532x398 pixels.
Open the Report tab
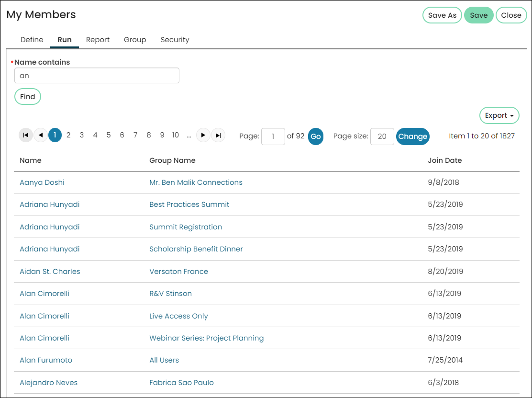coord(98,40)
